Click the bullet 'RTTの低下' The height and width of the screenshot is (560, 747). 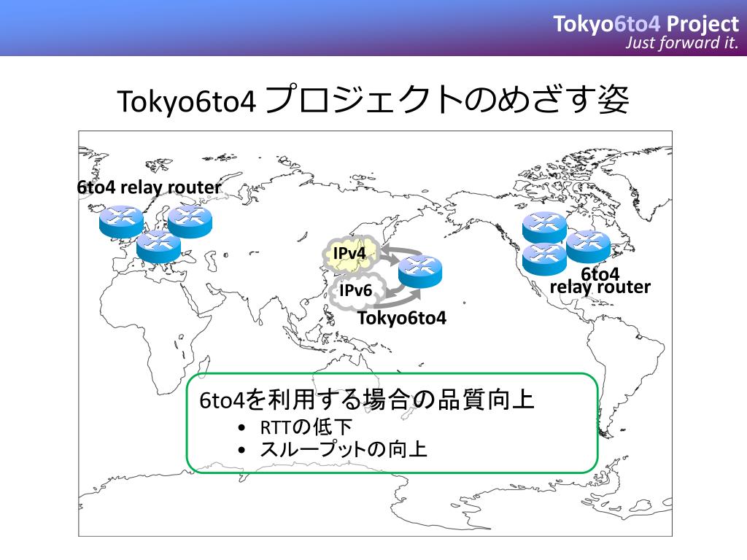(x=306, y=427)
